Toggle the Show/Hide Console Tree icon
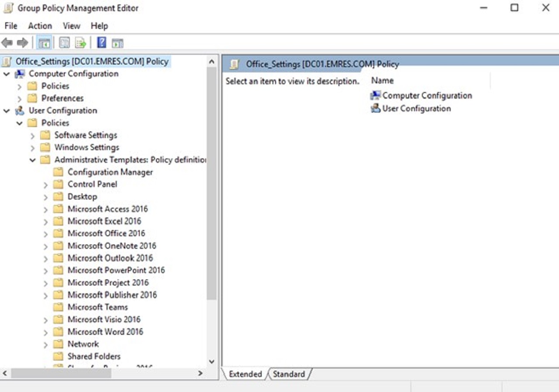 [x=44, y=43]
